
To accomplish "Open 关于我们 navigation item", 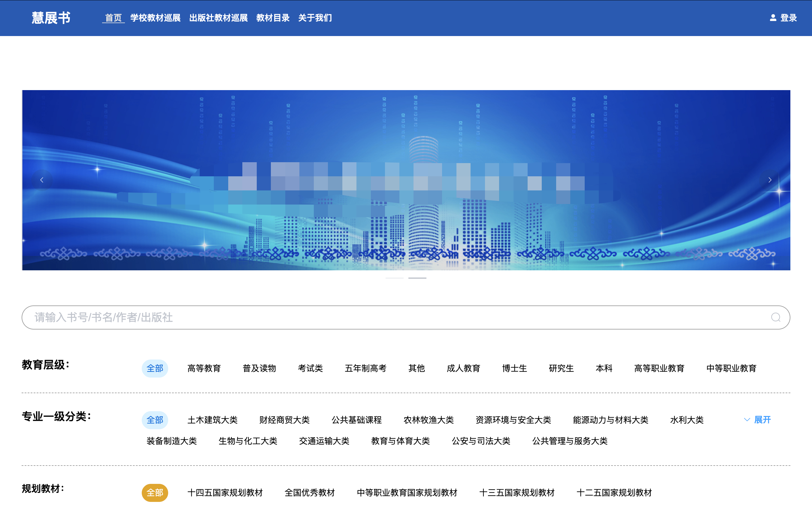I will [315, 18].
